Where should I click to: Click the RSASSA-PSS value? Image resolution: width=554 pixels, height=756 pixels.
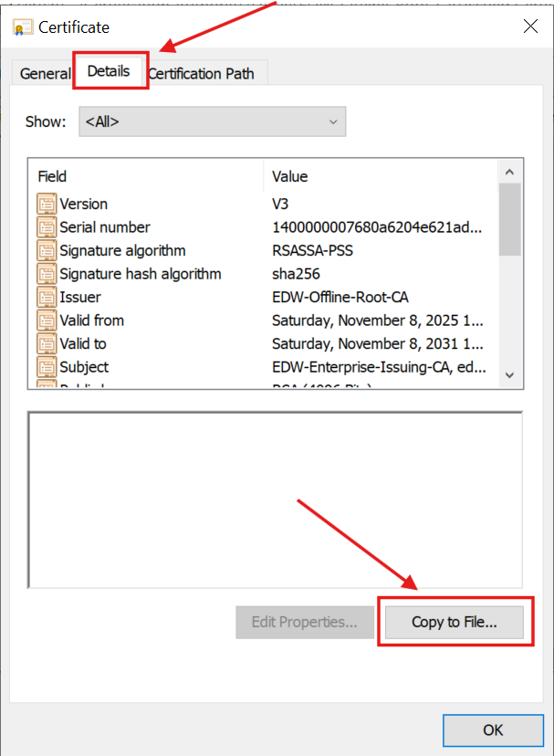(x=312, y=251)
